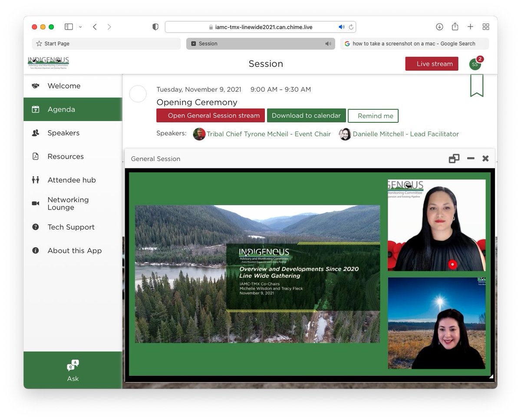Viewport: 521px width, 420px height.
Task: Click Tyrone McNeil's avatar photo
Action: pos(199,134)
